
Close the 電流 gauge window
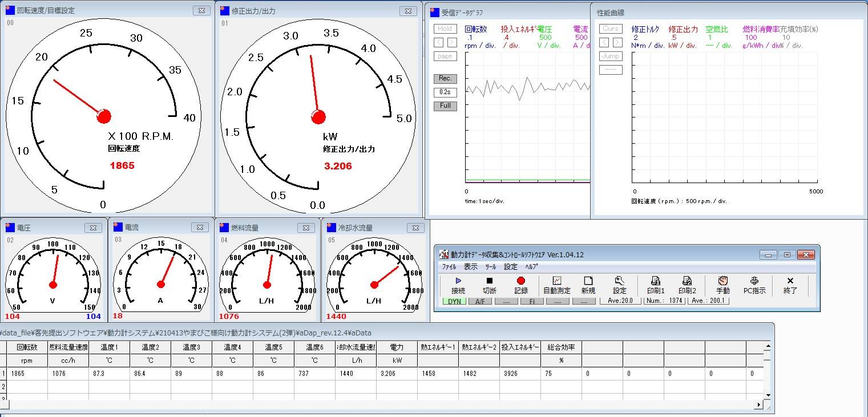(x=200, y=227)
